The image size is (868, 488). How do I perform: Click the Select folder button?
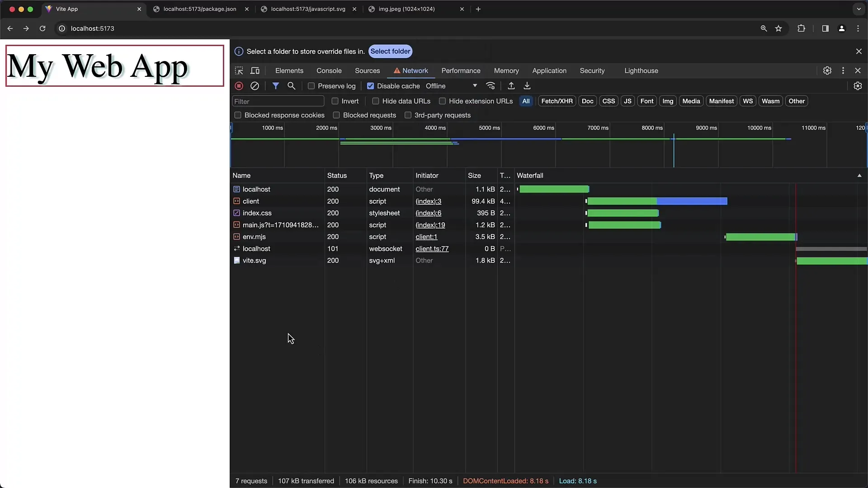click(x=391, y=51)
